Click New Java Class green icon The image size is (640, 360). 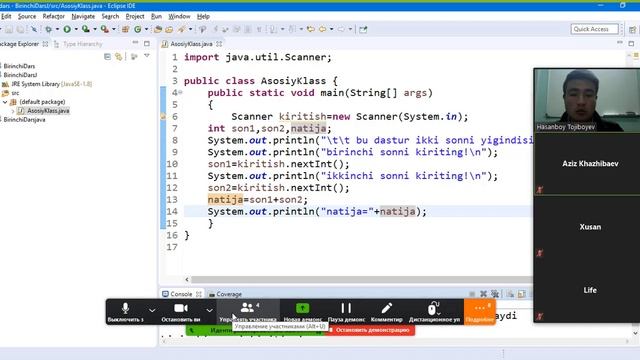click(138, 29)
